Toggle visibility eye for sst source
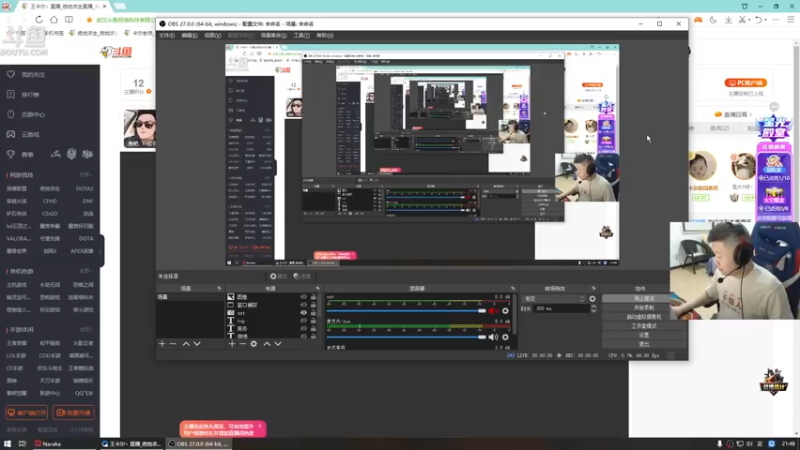Screen dimensions: 800x450 point(304,313)
